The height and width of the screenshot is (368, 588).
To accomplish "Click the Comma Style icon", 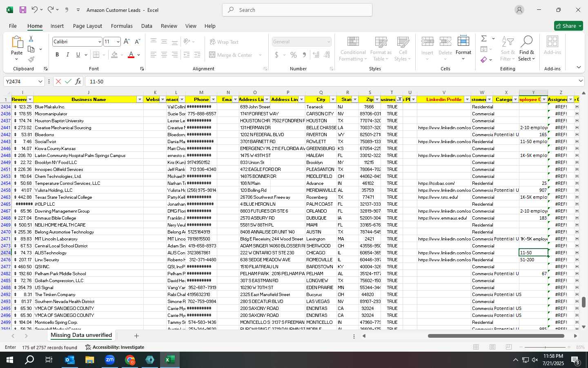I will 304,55.
